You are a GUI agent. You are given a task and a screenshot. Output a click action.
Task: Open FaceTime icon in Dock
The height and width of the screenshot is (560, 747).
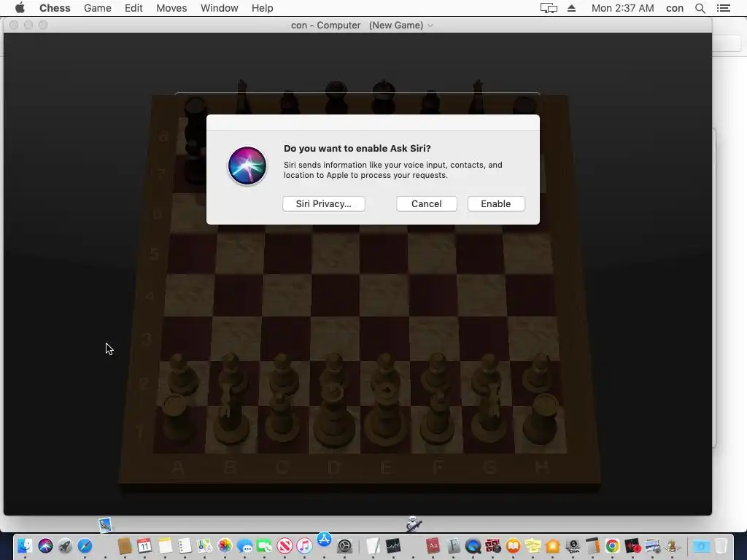coord(264,545)
